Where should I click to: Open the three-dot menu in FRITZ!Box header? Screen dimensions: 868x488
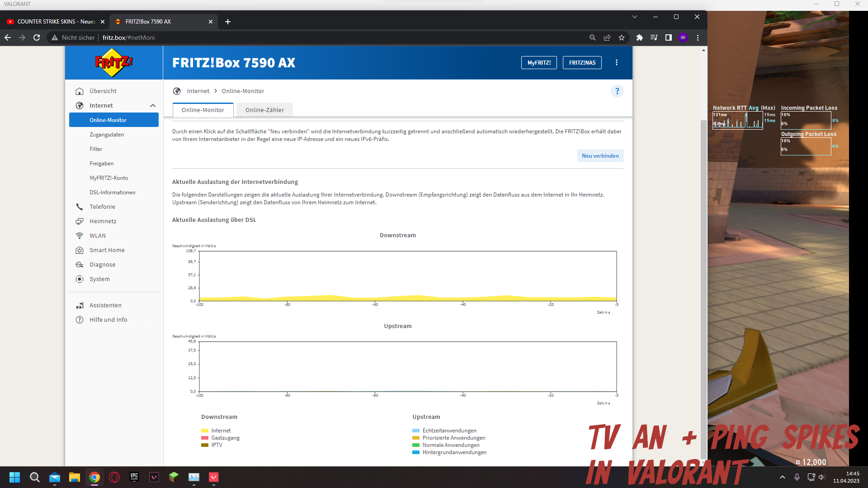617,63
